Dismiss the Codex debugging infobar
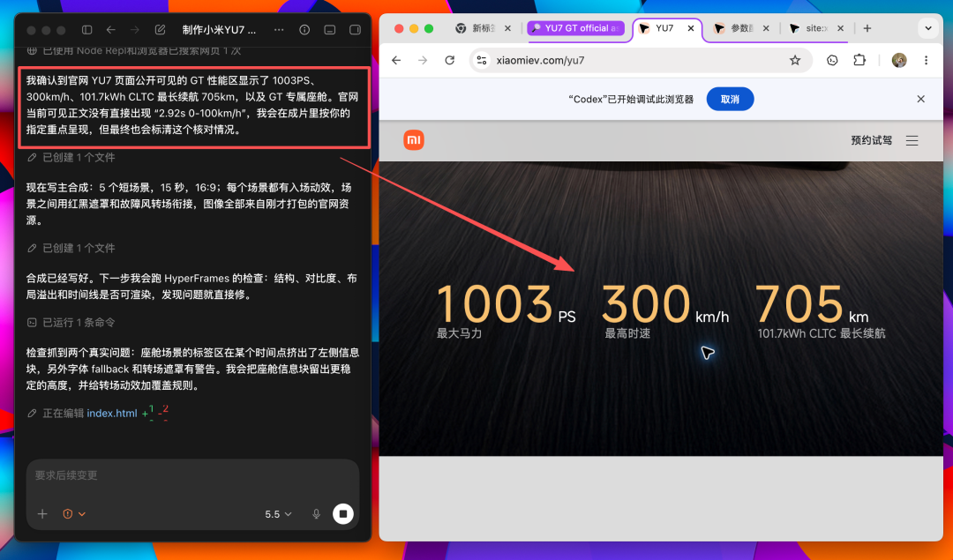The image size is (953, 560). (920, 99)
